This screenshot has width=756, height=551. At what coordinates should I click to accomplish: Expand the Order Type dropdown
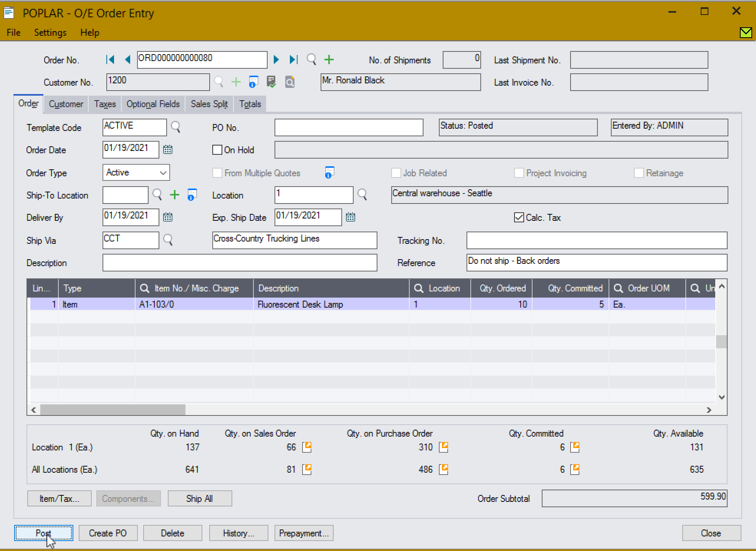(x=163, y=173)
